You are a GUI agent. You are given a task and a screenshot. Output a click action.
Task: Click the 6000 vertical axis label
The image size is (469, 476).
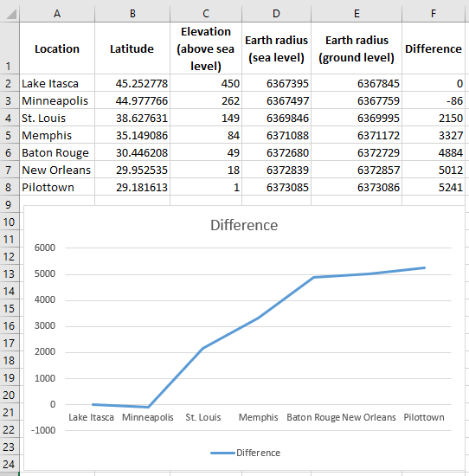click(x=45, y=248)
